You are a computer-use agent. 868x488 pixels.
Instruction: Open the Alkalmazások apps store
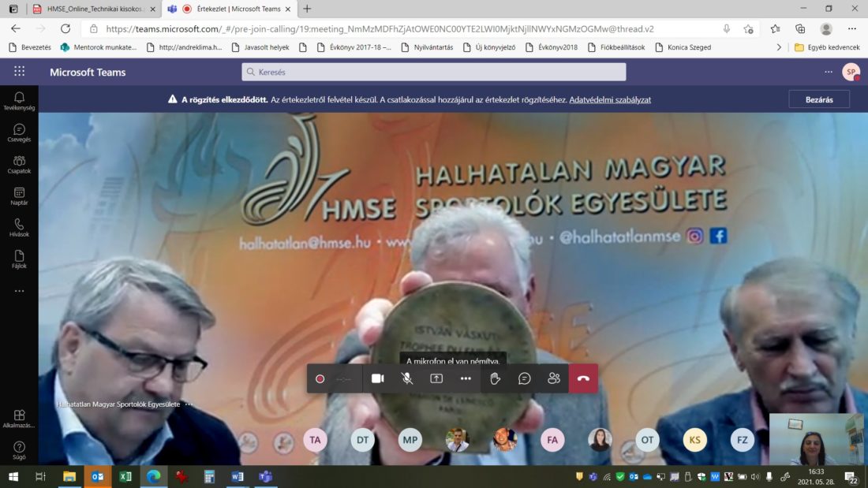tap(19, 419)
